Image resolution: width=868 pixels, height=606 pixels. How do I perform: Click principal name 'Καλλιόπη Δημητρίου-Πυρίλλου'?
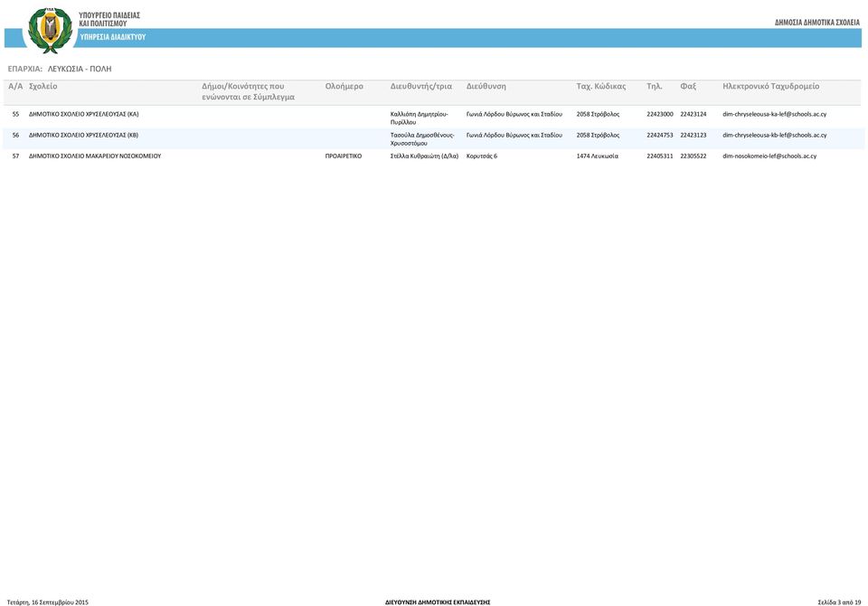coord(419,118)
